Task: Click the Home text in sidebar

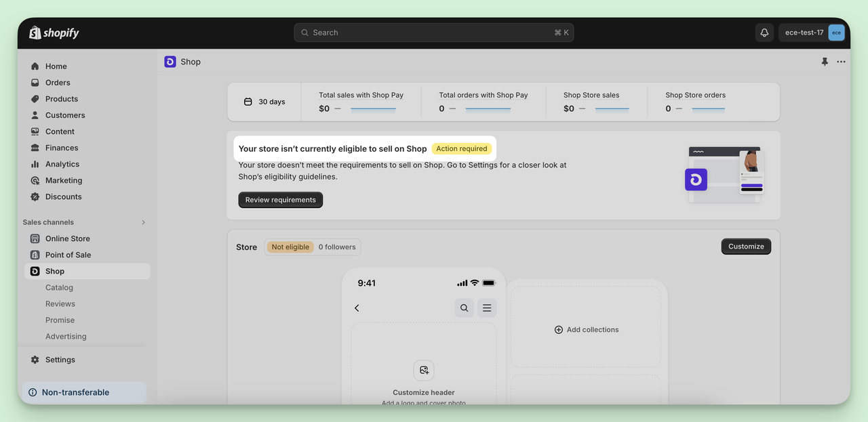Action: click(x=56, y=66)
